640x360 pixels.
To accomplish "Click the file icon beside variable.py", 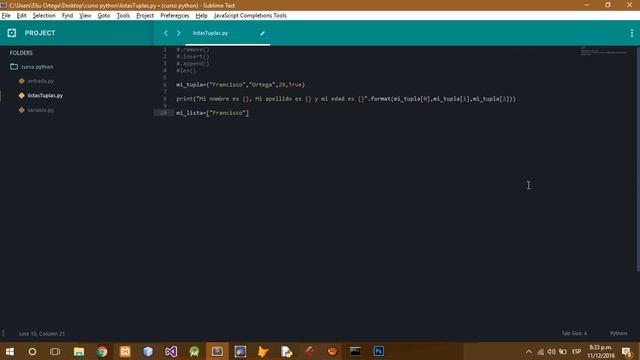I will (x=22, y=110).
